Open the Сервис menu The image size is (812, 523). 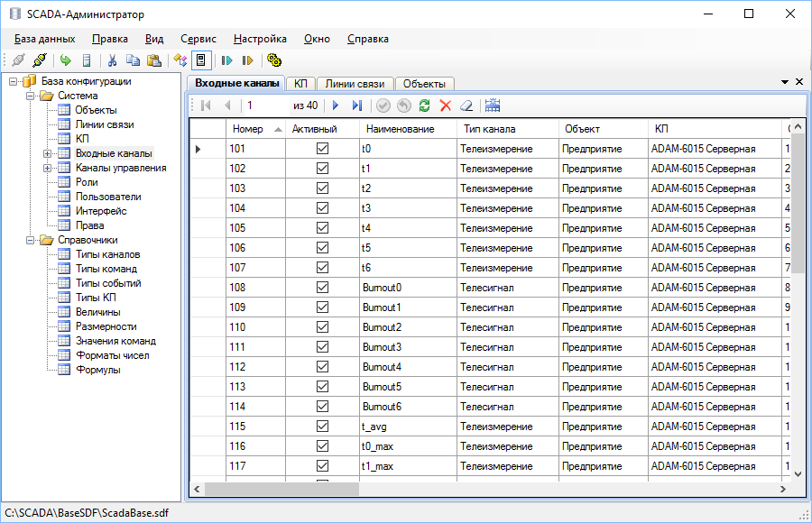point(198,39)
